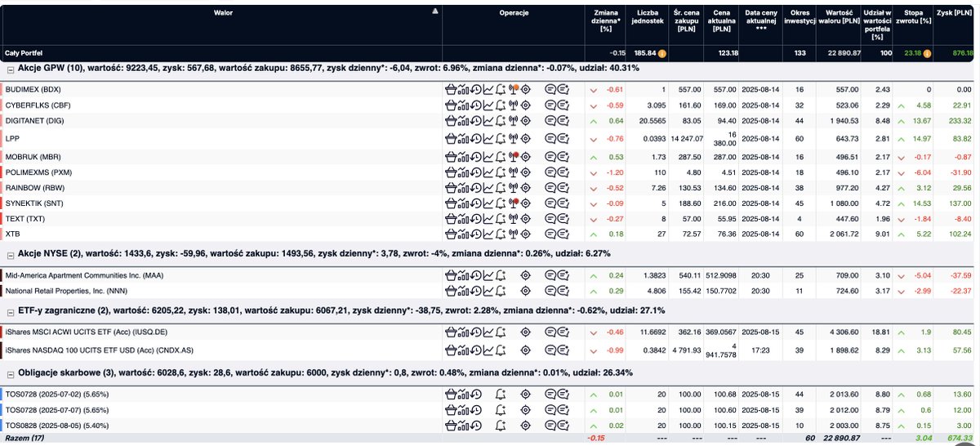Open the comments bubble icon for iShares NASDAQ 100
Screen dimensions: 980x446
pyautogui.click(x=550, y=350)
